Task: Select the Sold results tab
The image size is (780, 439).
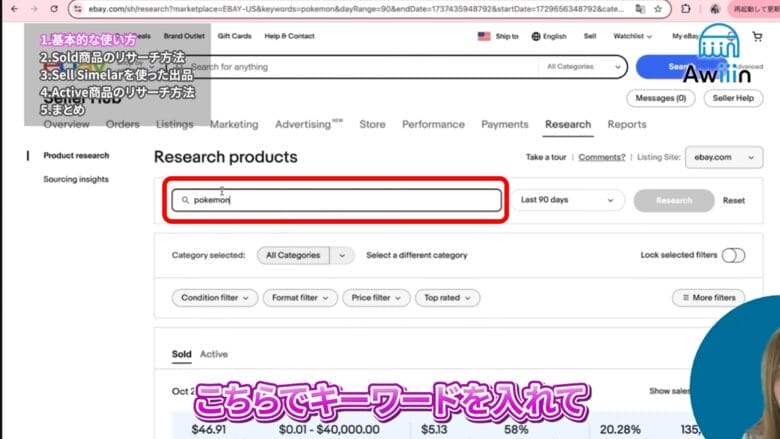Action: (182, 354)
